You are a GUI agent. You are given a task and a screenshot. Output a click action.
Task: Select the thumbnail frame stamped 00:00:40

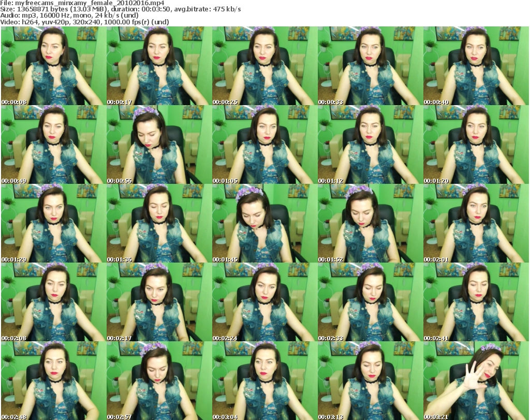click(x=476, y=66)
